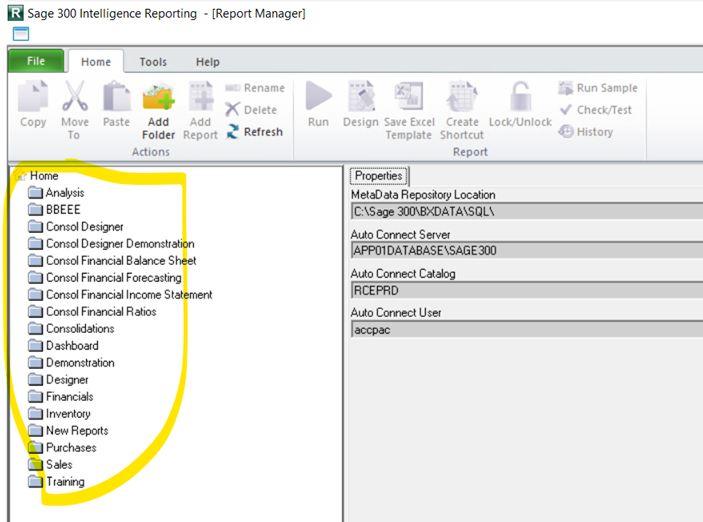
Task: Select Consol Financial Forecasting folder
Action: pyautogui.click(x=105, y=278)
